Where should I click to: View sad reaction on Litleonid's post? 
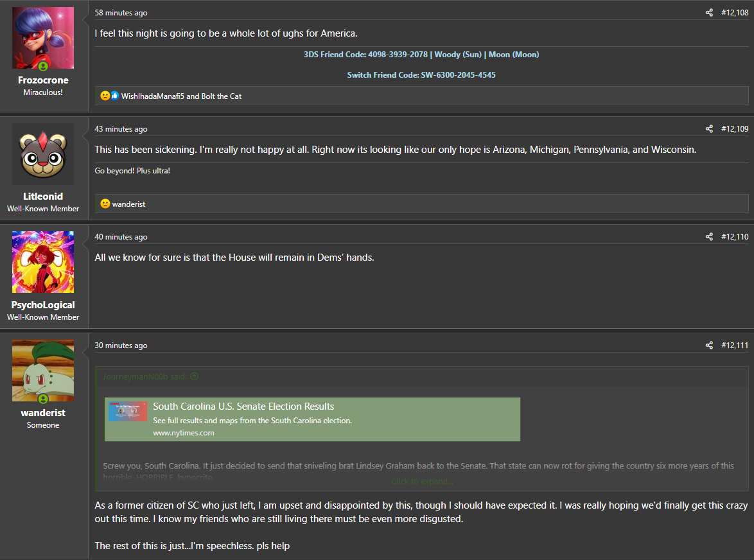click(x=105, y=204)
